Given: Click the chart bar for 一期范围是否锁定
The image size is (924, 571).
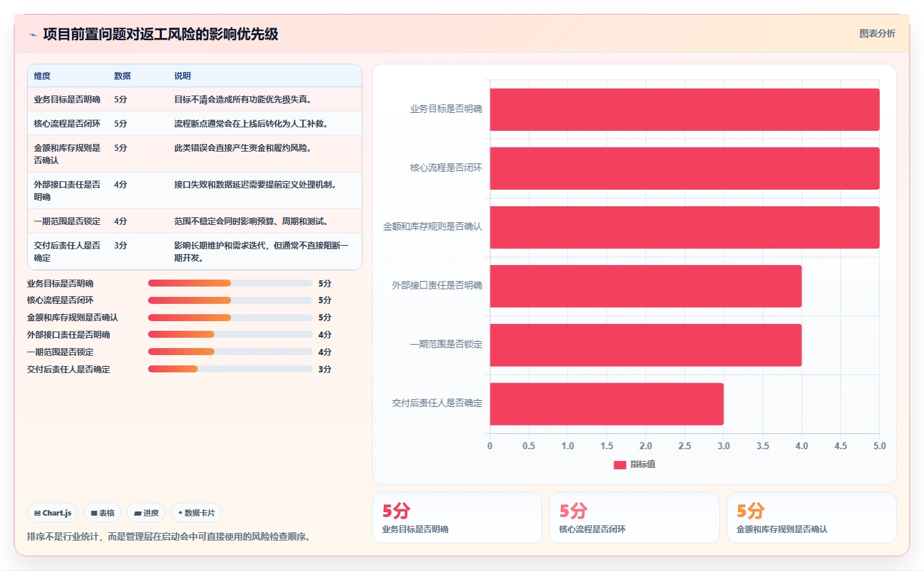Looking at the screenshot, I should pos(646,345).
